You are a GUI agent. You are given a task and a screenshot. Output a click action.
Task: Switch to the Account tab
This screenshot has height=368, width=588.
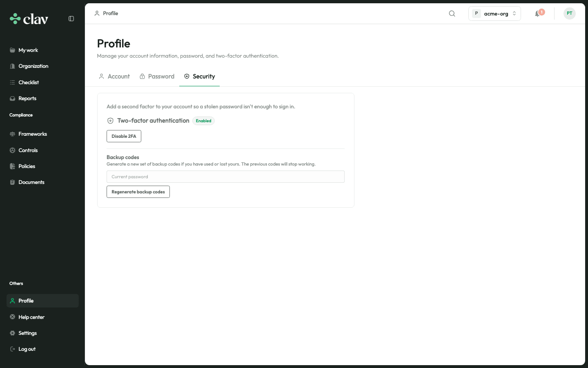coord(114,76)
